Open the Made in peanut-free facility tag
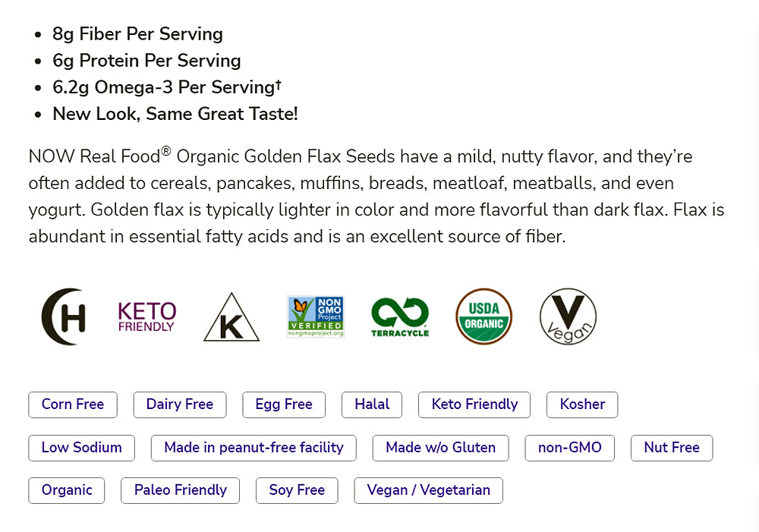 tap(254, 448)
